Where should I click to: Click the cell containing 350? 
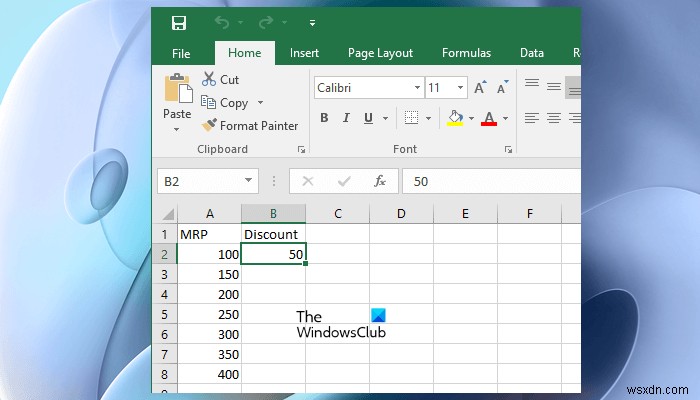(x=209, y=354)
